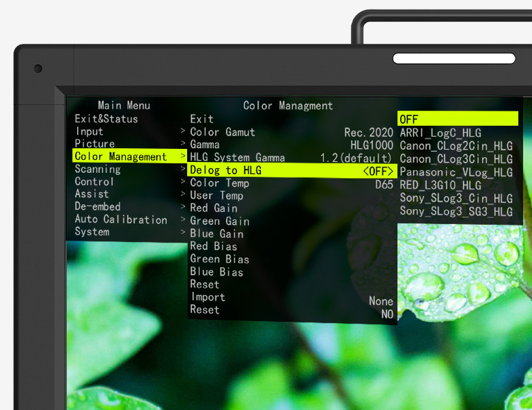Image resolution: width=532 pixels, height=410 pixels.
Task: Click the <OFF> Delog value
Action: click(378, 171)
